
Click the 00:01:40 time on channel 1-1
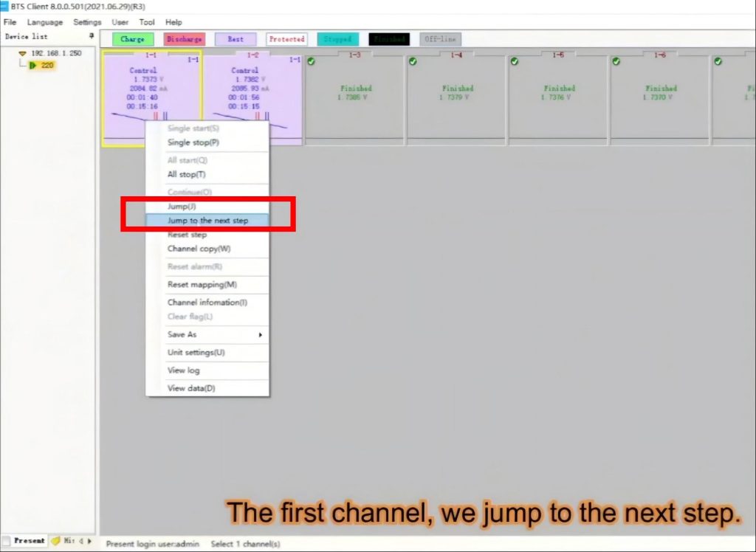[x=142, y=97]
